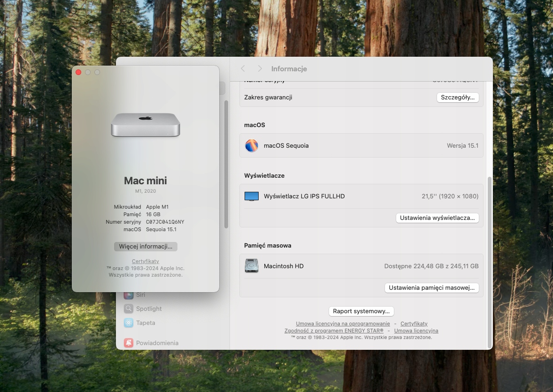
Task: Click the Wersja 15.1 text
Action: [462, 145]
